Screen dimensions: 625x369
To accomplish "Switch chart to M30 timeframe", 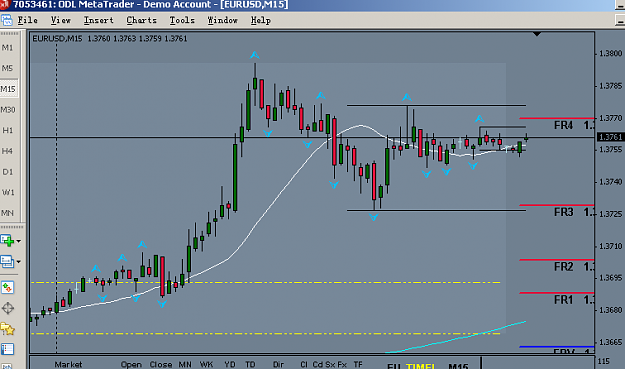I will 8,110.
